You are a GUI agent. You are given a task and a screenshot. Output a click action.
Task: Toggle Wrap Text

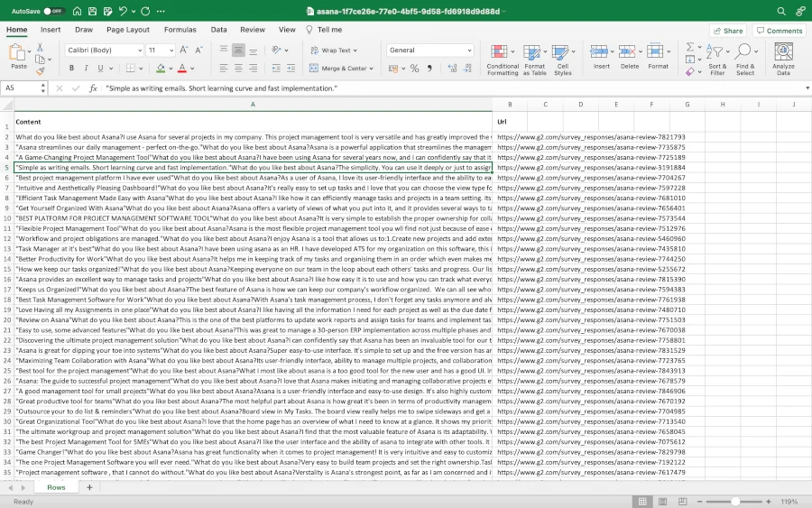click(334, 51)
